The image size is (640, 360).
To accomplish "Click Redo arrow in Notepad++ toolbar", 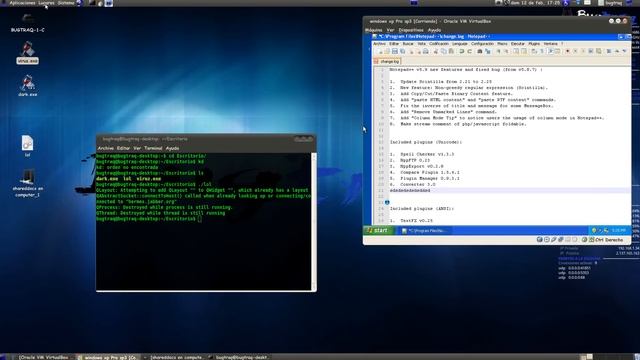I will pyautogui.click(x=469, y=51).
